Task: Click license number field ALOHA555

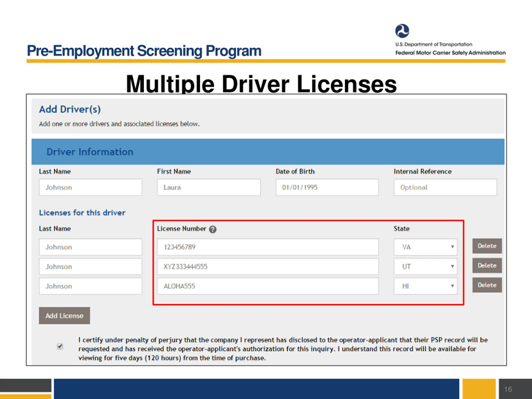Action: coord(268,286)
